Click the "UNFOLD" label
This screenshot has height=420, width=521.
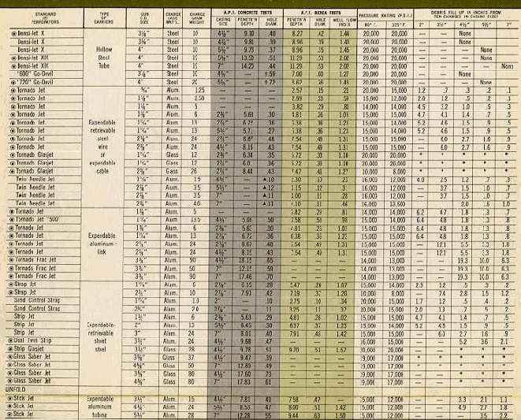pyautogui.click(x=15, y=389)
